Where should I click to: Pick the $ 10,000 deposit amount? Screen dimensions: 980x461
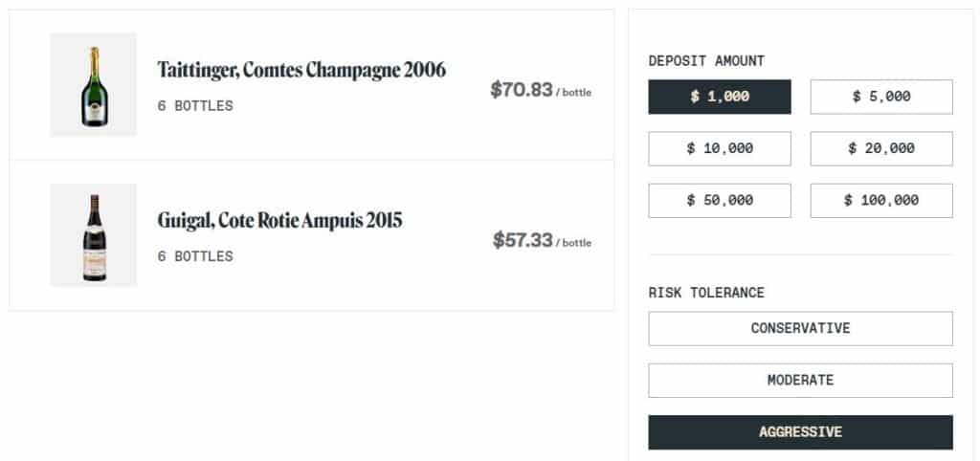tap(720, 148)
